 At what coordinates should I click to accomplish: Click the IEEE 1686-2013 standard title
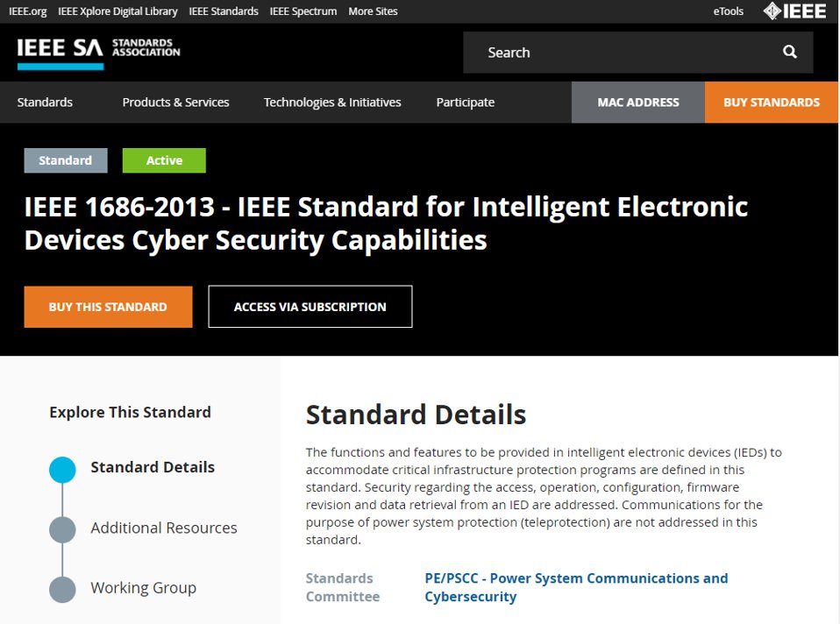coord(386,223)
